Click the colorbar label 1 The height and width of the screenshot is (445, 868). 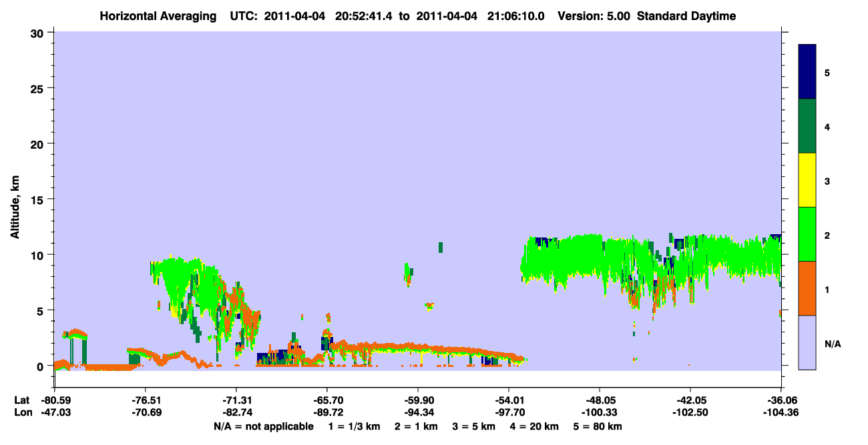[x=827, y=288]
